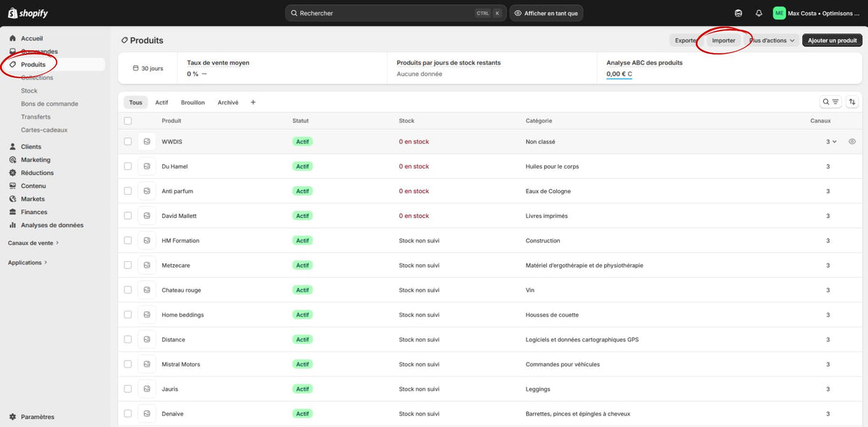
Task: Open the Chateau rouge product name
Action: pyautogui.click(x=182, y=290)
